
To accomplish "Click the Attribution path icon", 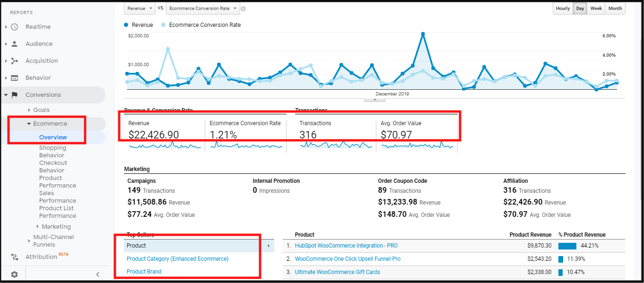I will (14, 257).
